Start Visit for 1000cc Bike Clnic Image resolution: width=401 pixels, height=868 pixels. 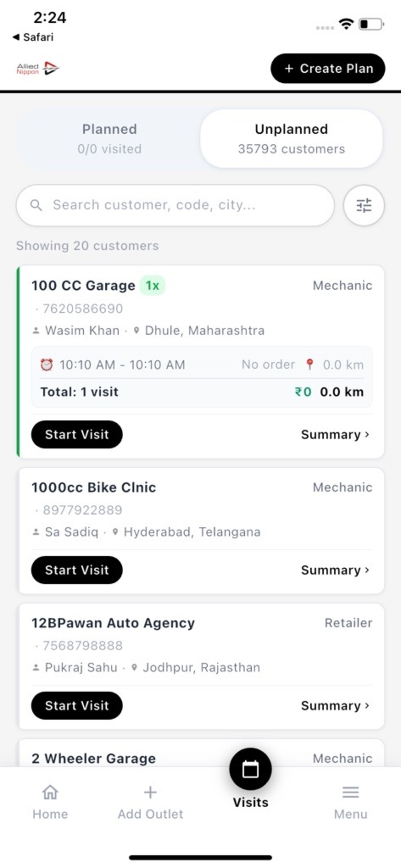click(77, 570)
